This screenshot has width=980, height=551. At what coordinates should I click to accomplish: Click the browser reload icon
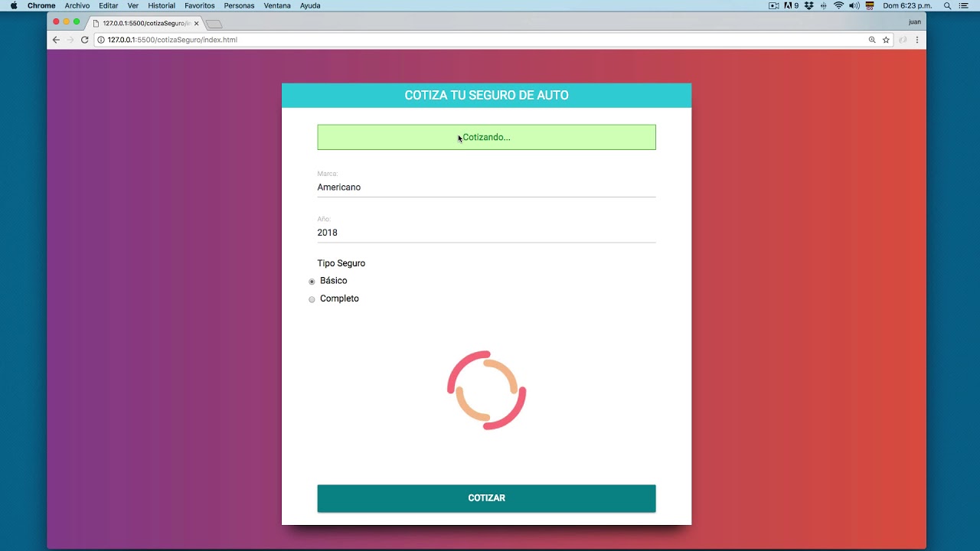pos(84,40)
